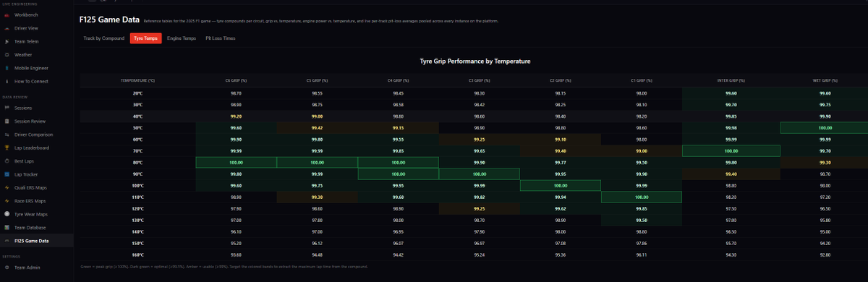Click the C3 GRIP (%) column header
This screenshot has width=868, height=282.
point(480,80)
